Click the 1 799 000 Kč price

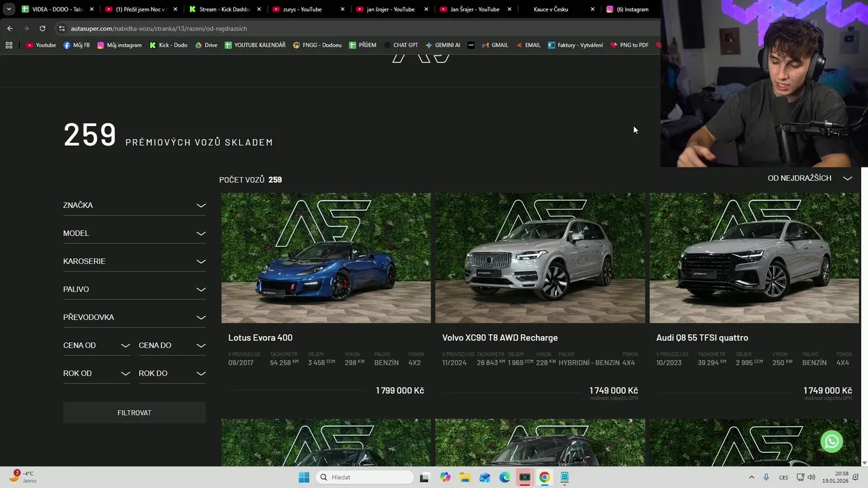click(400, 390)
